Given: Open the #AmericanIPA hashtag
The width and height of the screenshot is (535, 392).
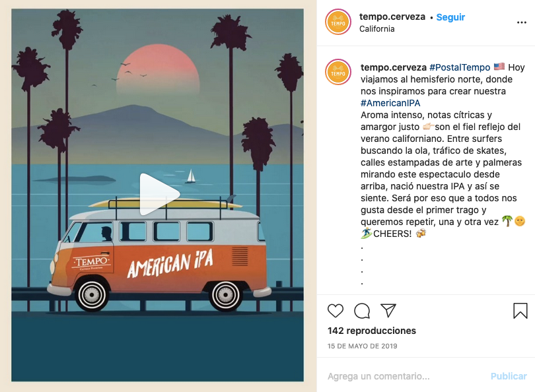Looking at the screenshot, I should coord(390,103).
